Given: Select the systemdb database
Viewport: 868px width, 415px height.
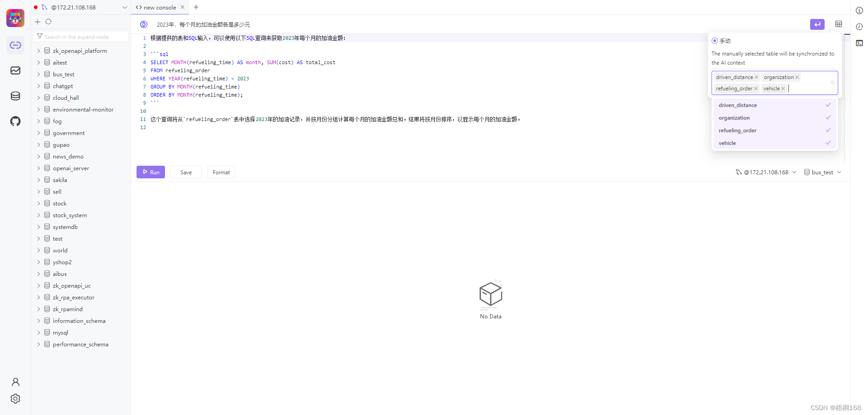Looking at the screenshot, I should [x=65, y=227].
